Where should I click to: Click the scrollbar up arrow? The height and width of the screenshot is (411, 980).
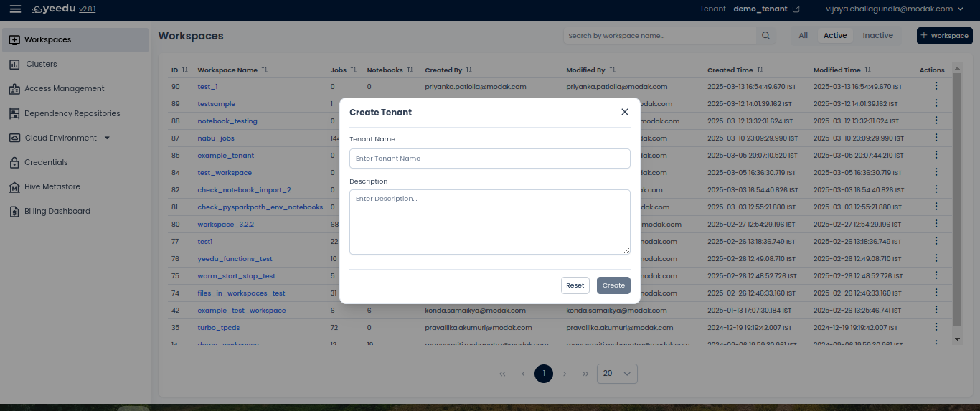click(x=957, y=68)
